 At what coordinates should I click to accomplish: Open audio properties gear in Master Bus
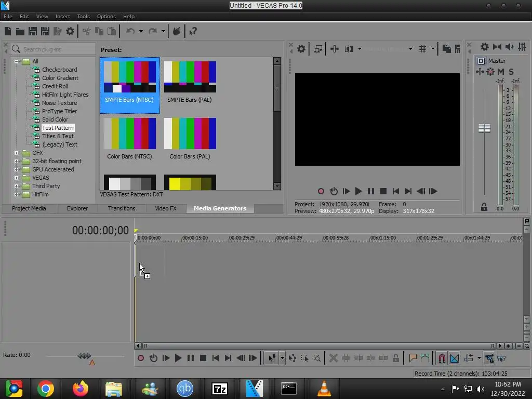pyautogui.click(x=485, y=47)
